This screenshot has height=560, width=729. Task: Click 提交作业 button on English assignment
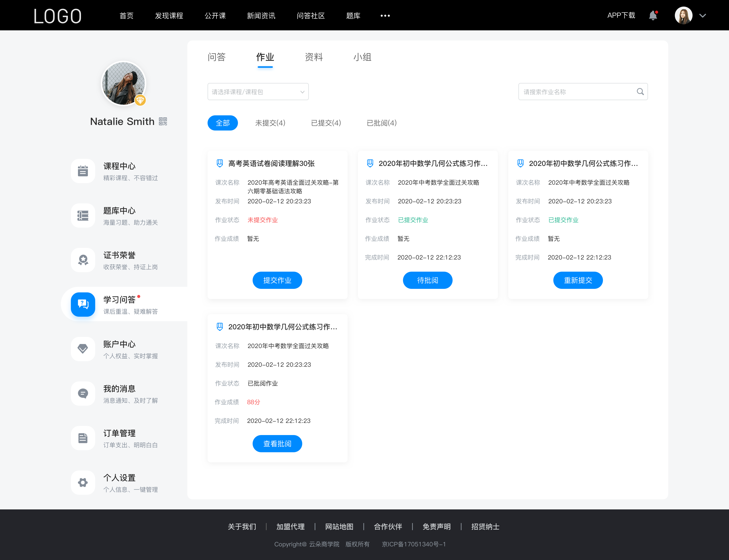point(277,281)
